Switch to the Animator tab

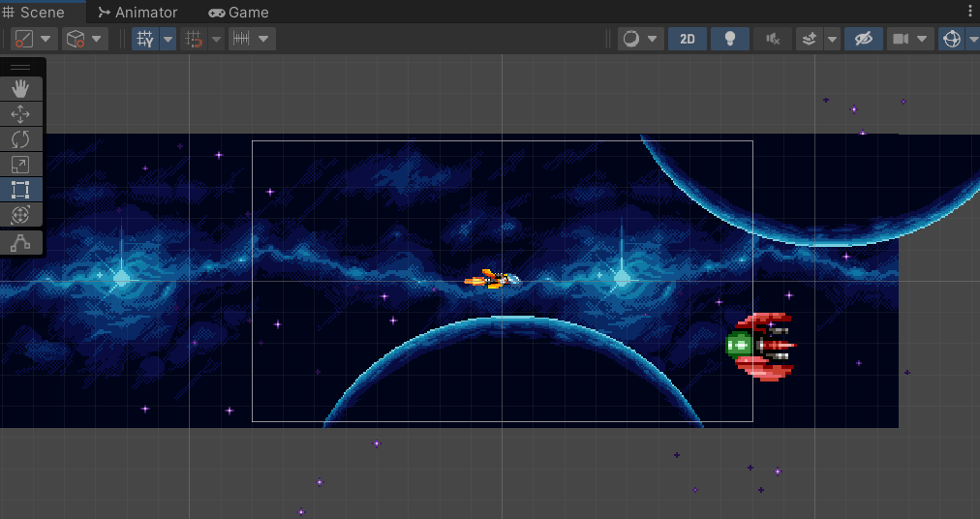138,13
